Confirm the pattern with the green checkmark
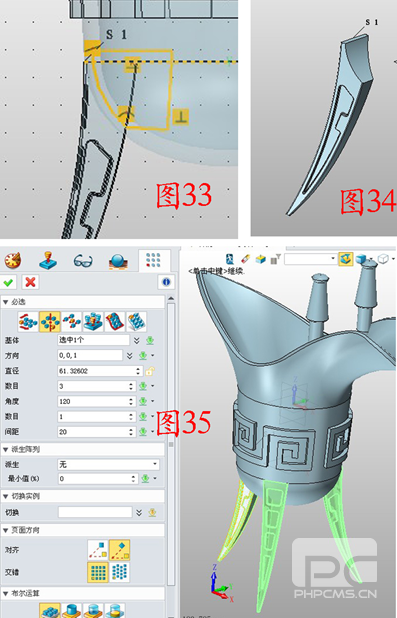This screenshot has width=397, height=618. pos(8,282)
